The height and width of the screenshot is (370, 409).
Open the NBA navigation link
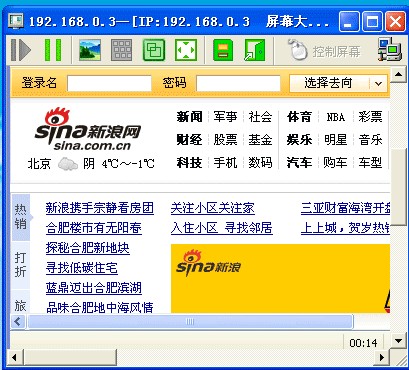pyautogui.click(x=335, y=117)
